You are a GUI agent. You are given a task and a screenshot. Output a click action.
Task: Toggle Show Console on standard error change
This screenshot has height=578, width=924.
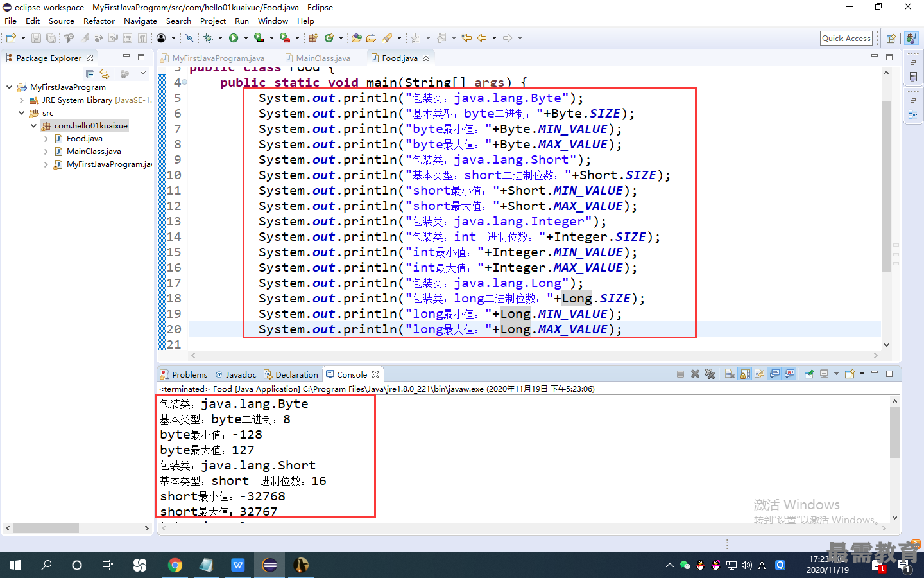(789, 374)
